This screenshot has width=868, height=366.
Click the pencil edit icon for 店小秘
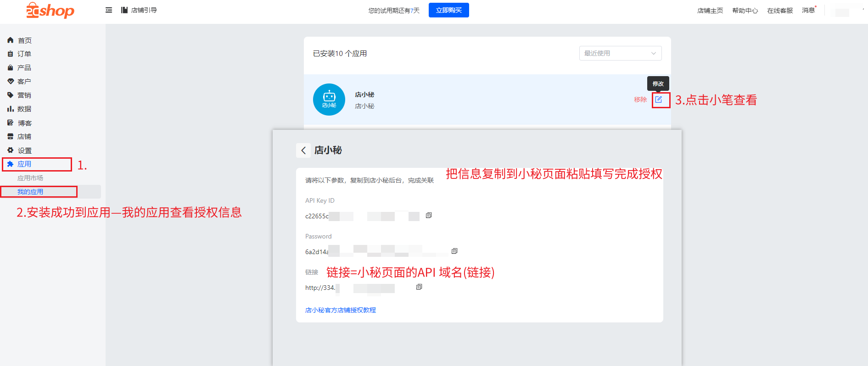click(659, 100)
